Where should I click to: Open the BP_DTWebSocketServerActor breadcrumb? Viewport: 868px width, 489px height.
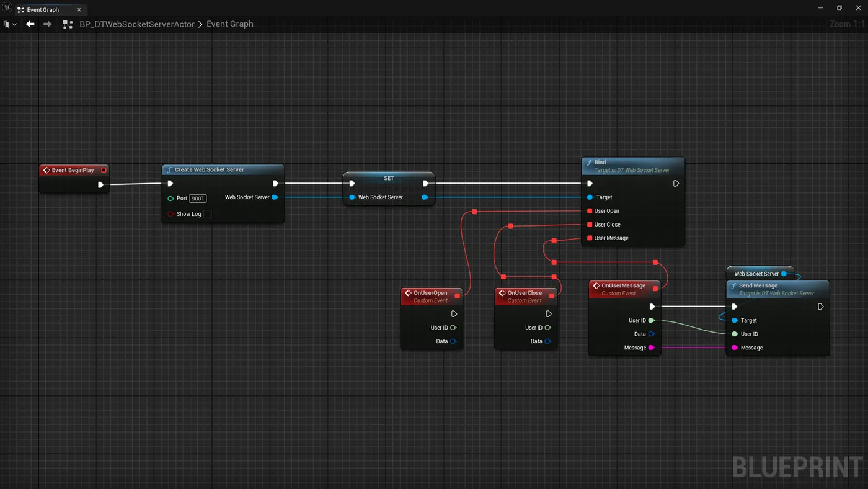(x=137, y=24)
